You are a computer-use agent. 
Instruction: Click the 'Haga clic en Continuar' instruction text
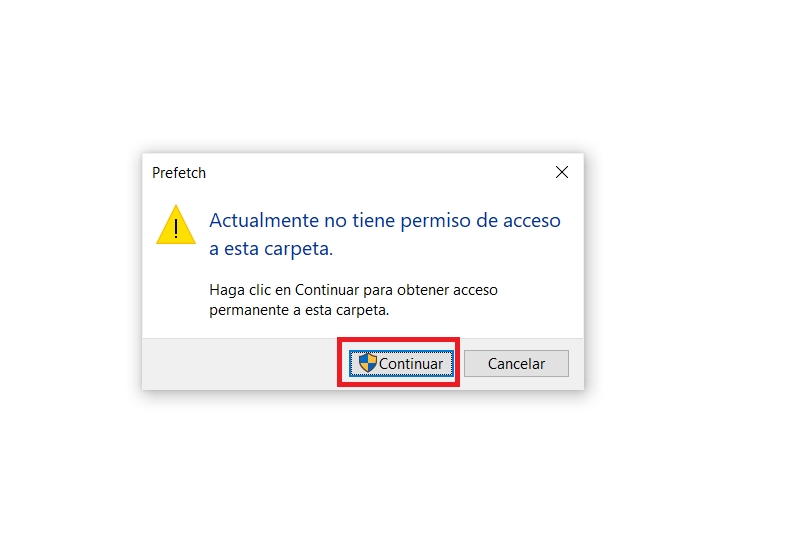(353, 300)
